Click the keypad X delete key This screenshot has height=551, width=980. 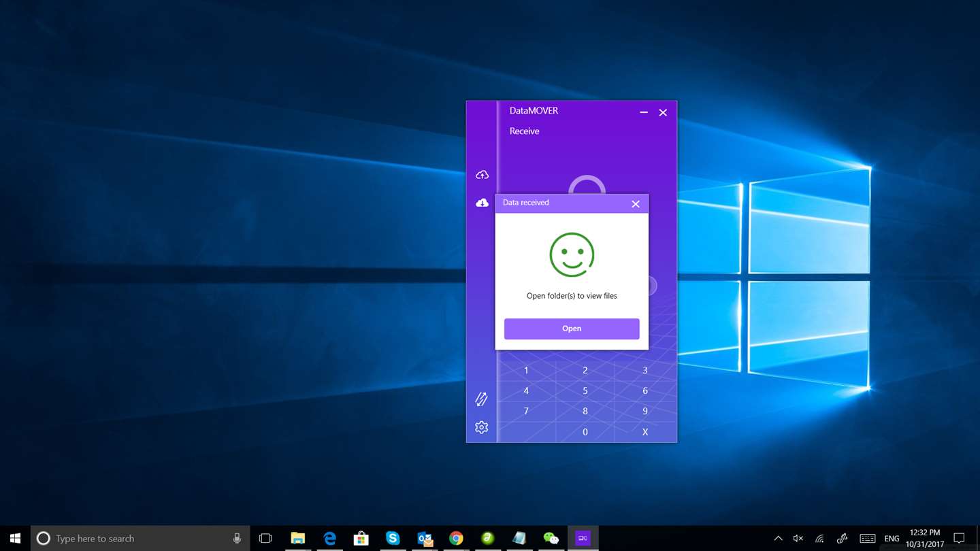coord(645,432)
